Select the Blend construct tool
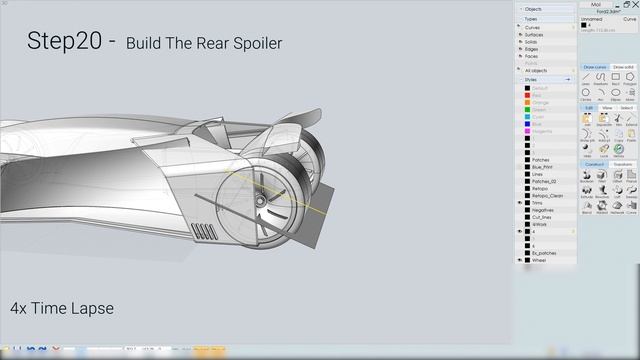 point(587,207)
